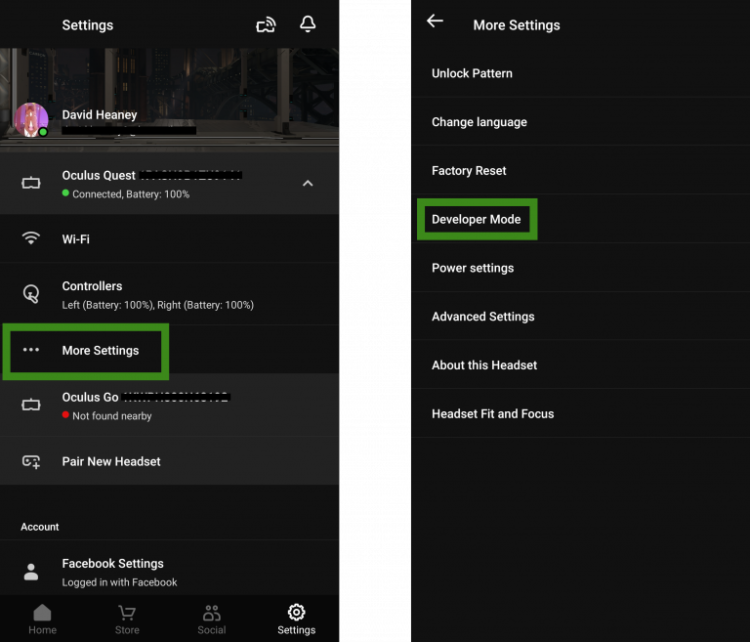Open Unlock Pattern option
750x642 pixels.
point(580,73)
